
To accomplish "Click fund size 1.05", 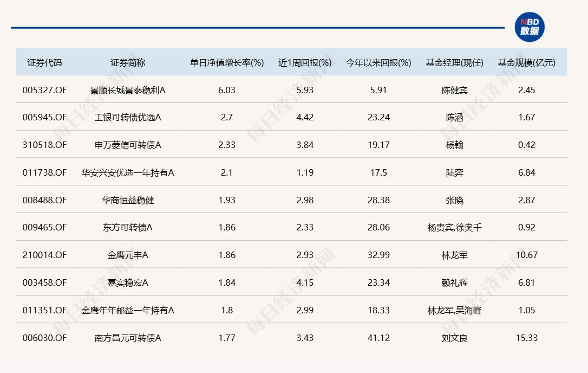I will 526,310.
